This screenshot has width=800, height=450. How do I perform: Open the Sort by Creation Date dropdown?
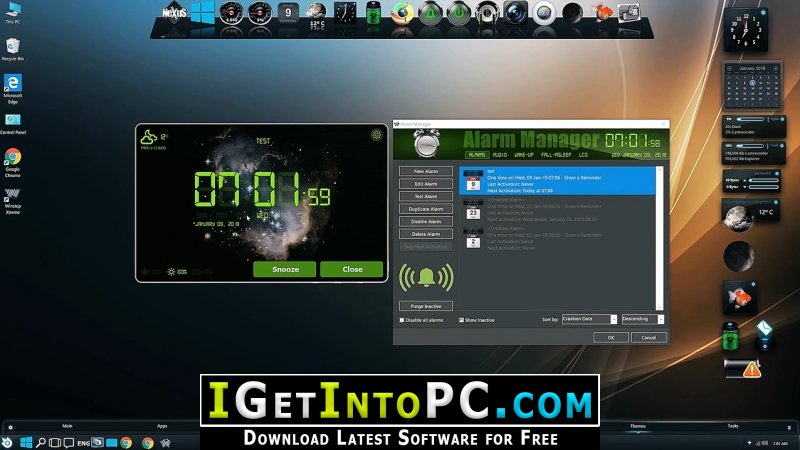589,319
